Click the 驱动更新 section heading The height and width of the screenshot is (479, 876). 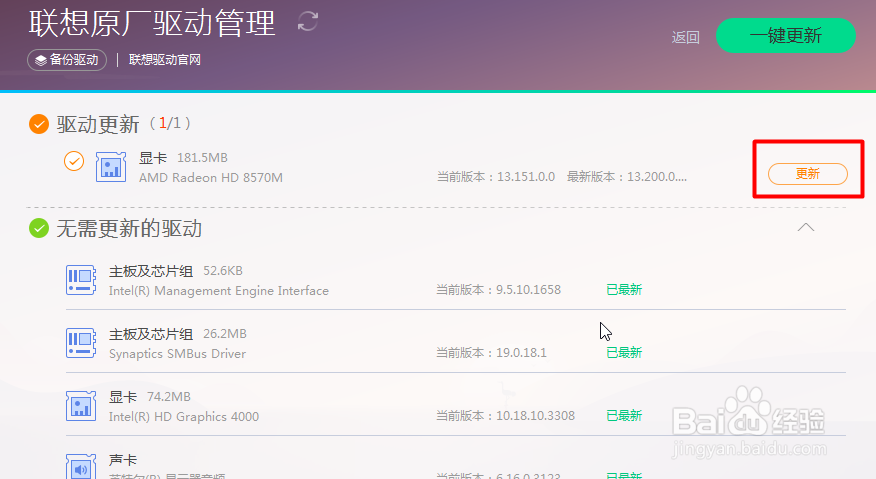pos(98,124)
